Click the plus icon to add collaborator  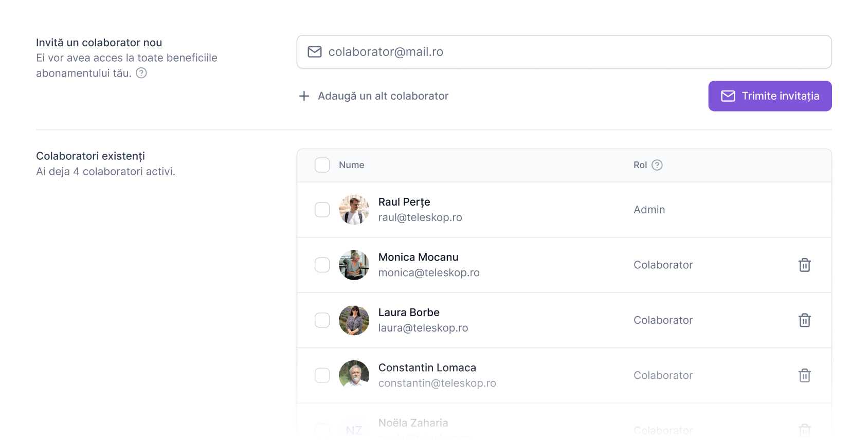[x=304, y=96]
